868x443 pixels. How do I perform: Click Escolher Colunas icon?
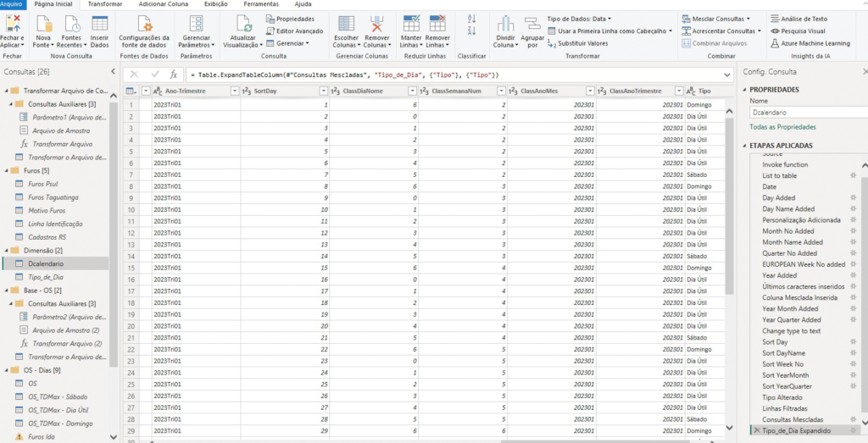pos(347,25)
